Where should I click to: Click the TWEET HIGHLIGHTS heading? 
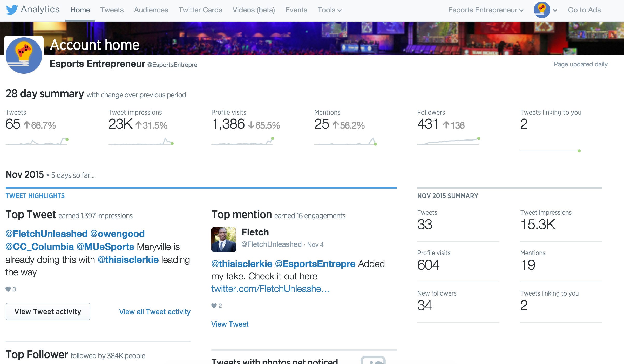coord(35,196)
